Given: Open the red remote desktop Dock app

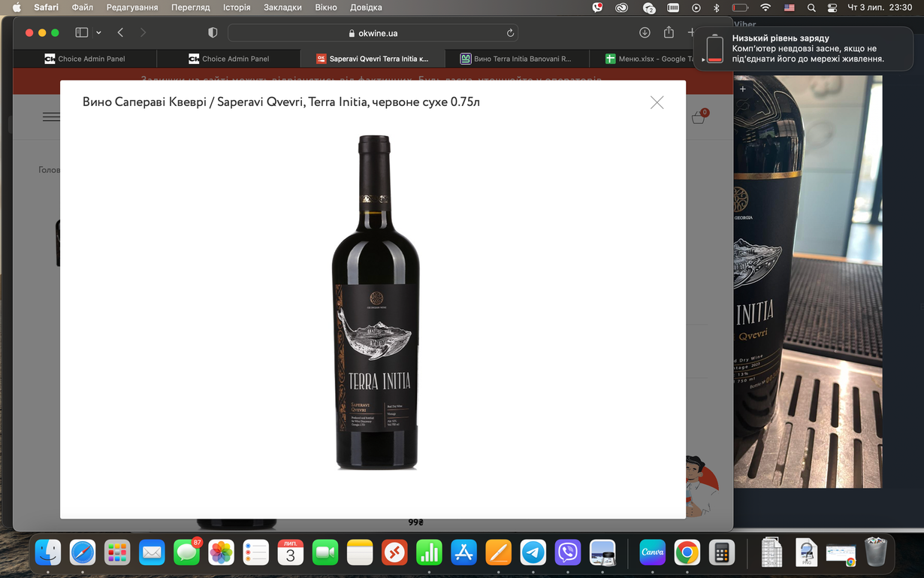Looking at the screenshot, I should pos(394,552).
